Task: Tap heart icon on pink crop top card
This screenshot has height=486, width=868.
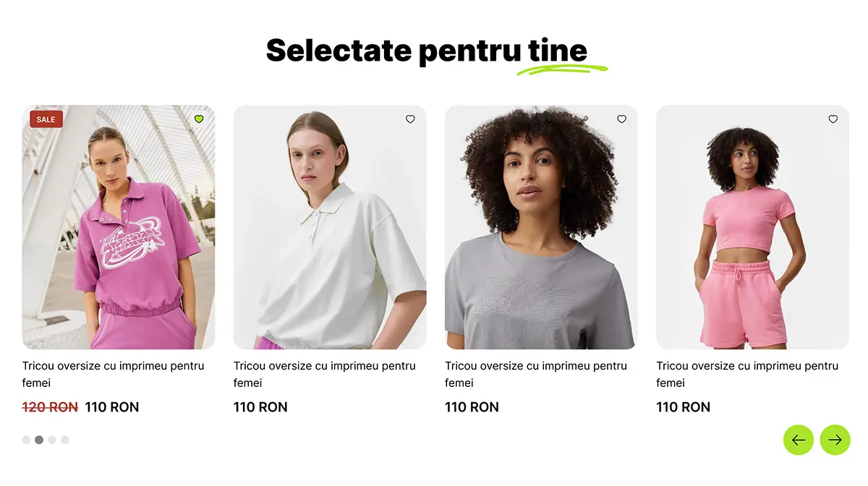Action: click(833, 119)
